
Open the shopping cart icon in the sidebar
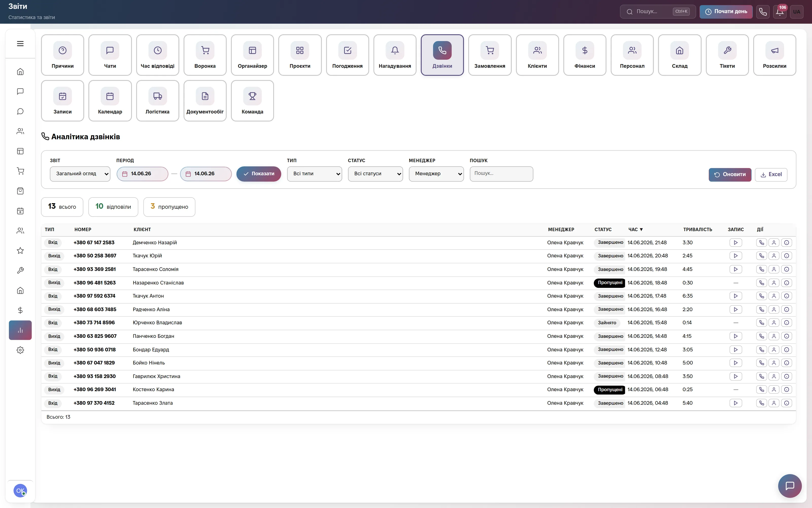(x=20, y=171)
